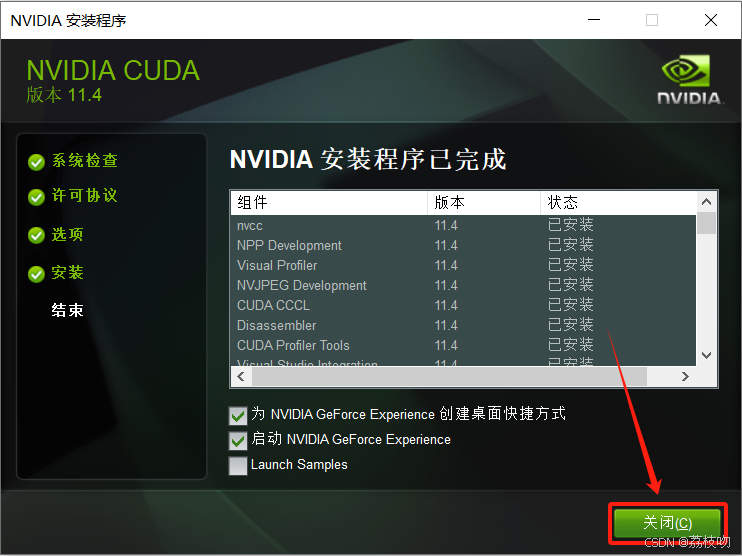Click the 安装 step label
The width and height of the screenshot is (742, 556).
point(68,272)
